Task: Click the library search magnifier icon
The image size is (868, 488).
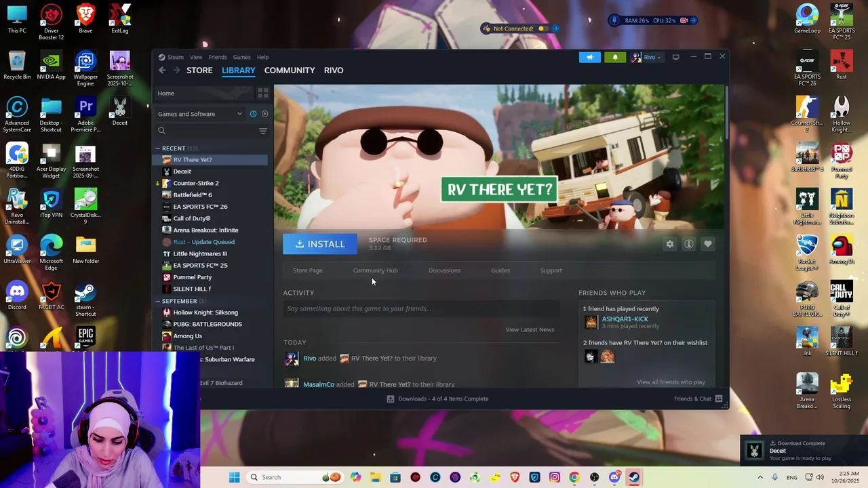Action: 161,131
